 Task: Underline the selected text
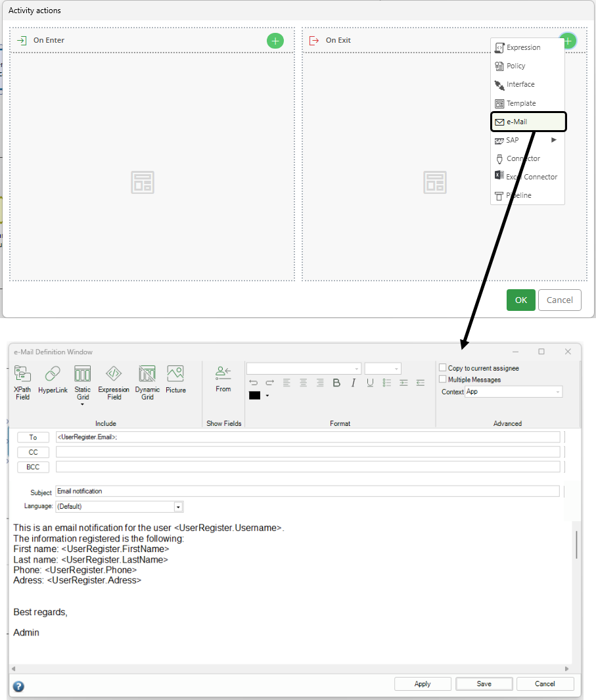coord(370,383)
